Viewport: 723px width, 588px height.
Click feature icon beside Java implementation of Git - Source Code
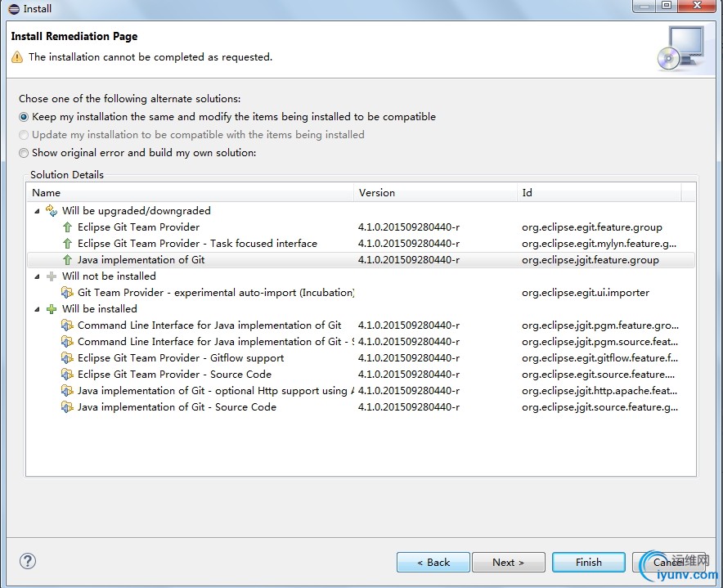(x=67, y=407)
